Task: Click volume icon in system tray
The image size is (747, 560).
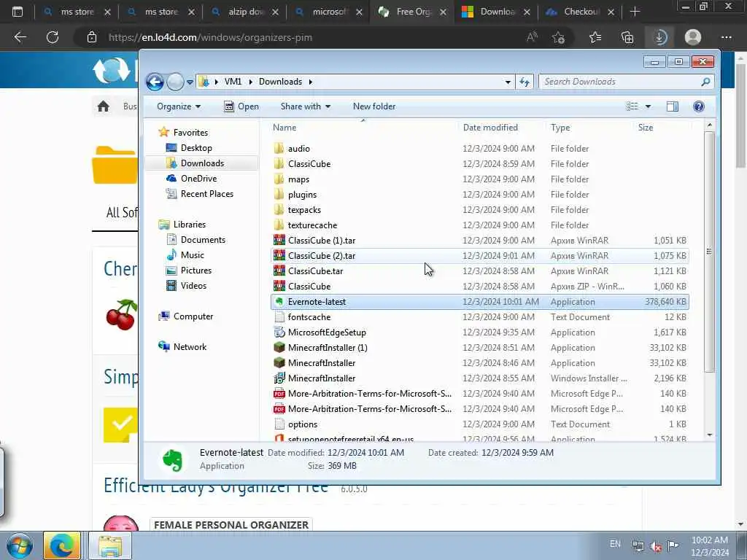Action: 655,546
